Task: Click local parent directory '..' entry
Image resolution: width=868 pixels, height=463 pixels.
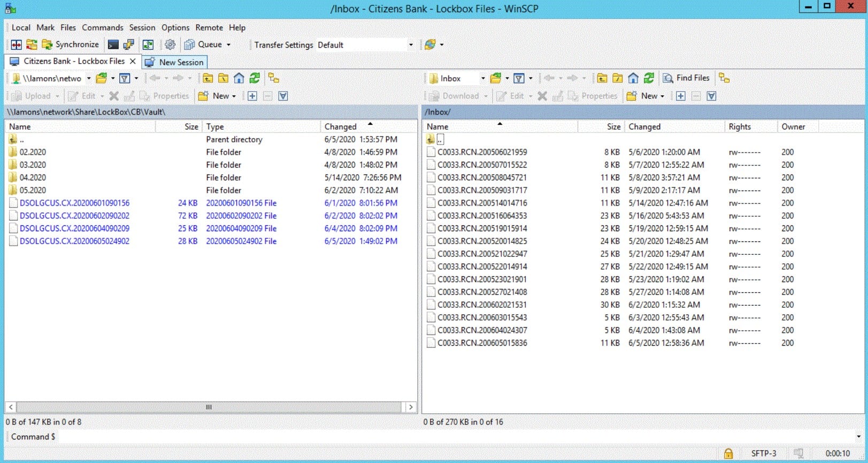Action: [x=17, y=139]
